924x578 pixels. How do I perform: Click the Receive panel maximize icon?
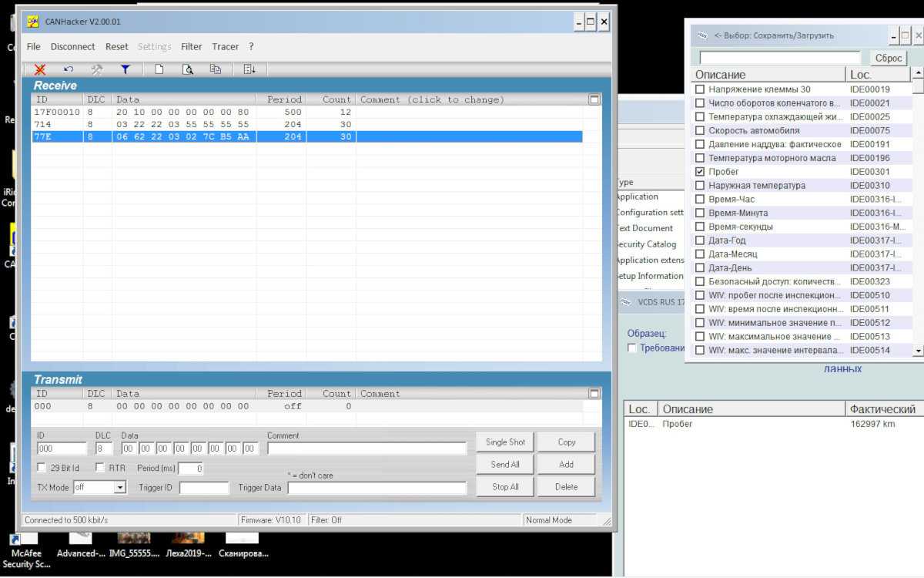point(594,99)
